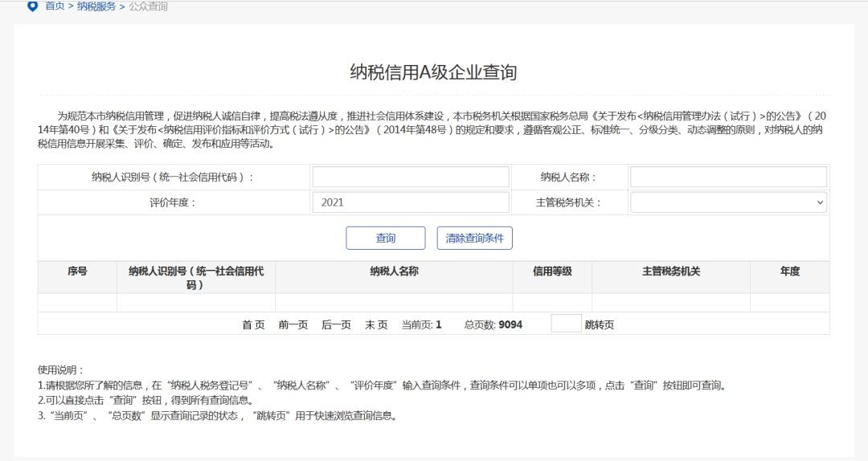Click 清除查询条件 button
868x461 pixels.
point(474,239)
